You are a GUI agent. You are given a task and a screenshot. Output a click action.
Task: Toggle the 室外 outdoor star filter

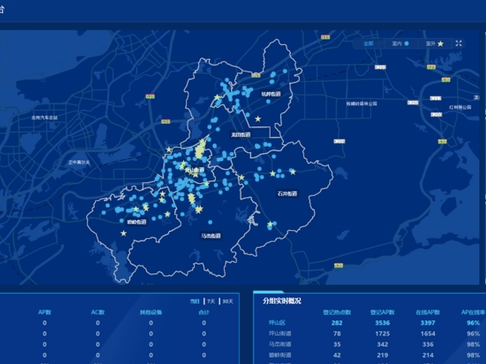[x=434, y=44]
